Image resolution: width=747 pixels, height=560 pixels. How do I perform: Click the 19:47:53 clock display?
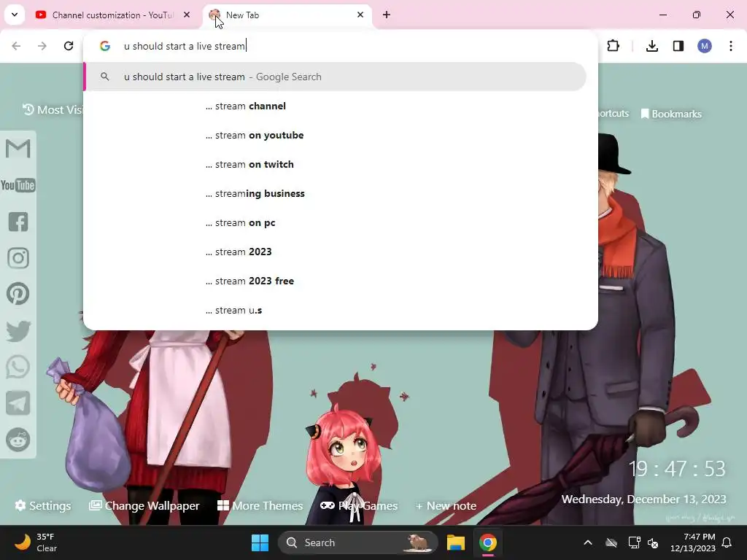677,469
